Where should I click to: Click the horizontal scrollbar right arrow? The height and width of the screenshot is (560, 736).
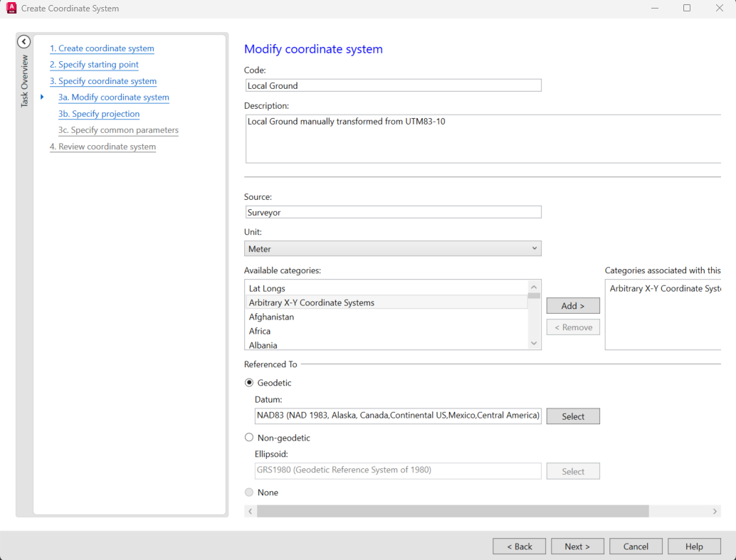pyautogui.click(x=715, y=511)
